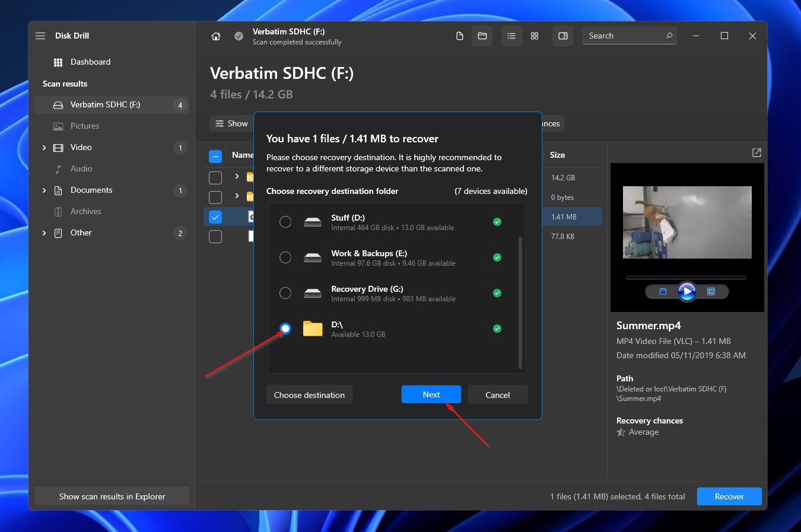Open the Documents category
801x532 pixels.
[91, 190]
